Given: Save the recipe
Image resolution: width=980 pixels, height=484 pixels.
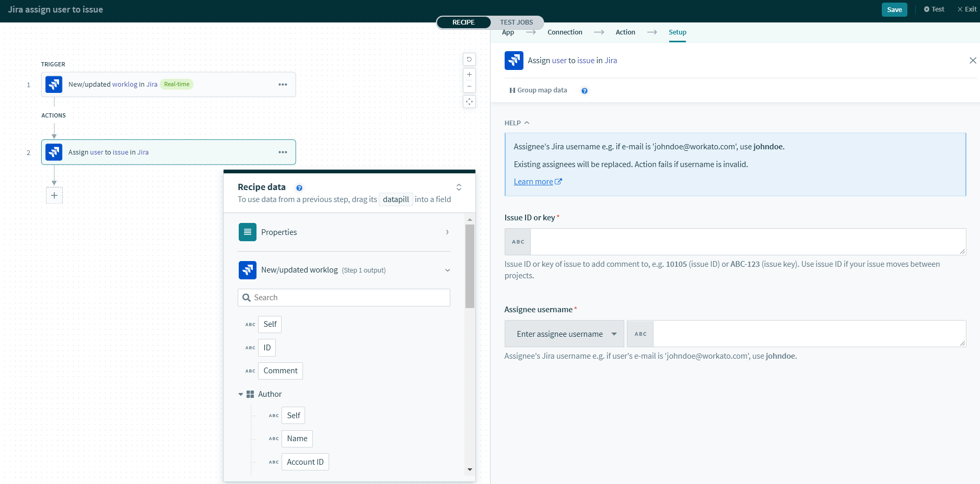Looking at the screenshot, I should click(894, 9).
